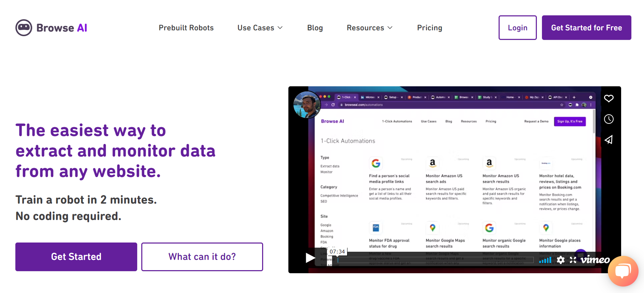Viewport: 644px width, 293px height.
Task: Open the Blog page
Action: pos(315,28)
